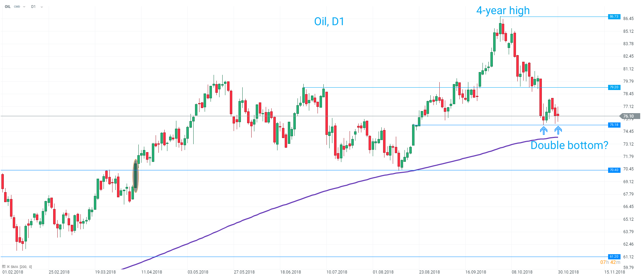Click the 79.20 price line tag
This screenshot has height=278, width=644.
click(x=614, y=87)
